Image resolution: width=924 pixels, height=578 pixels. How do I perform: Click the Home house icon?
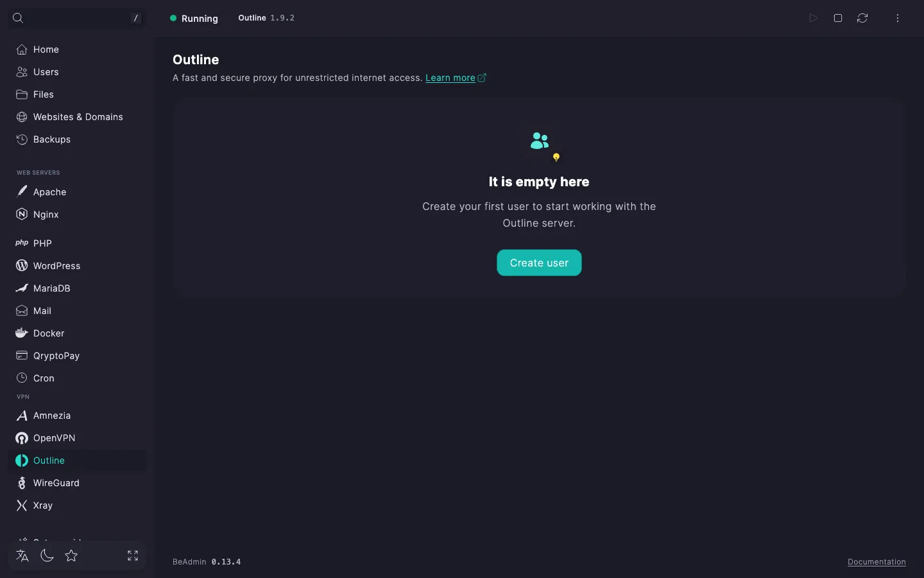click(22, 49)
